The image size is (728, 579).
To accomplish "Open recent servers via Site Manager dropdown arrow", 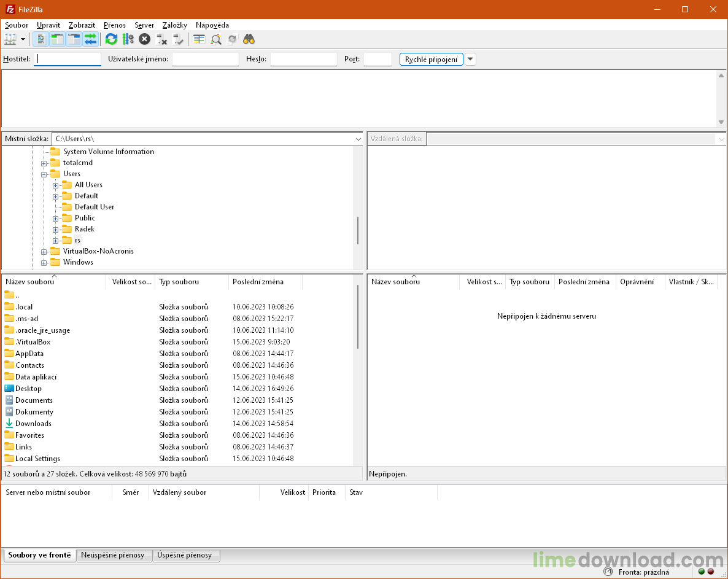I will (x=23, y=39).
